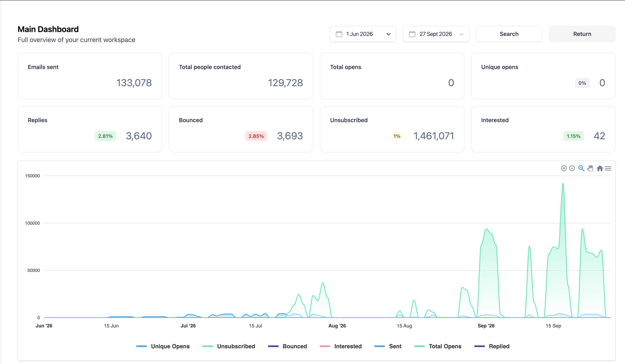Click calendar icon in start date field
625x364 pixels.
339,34
